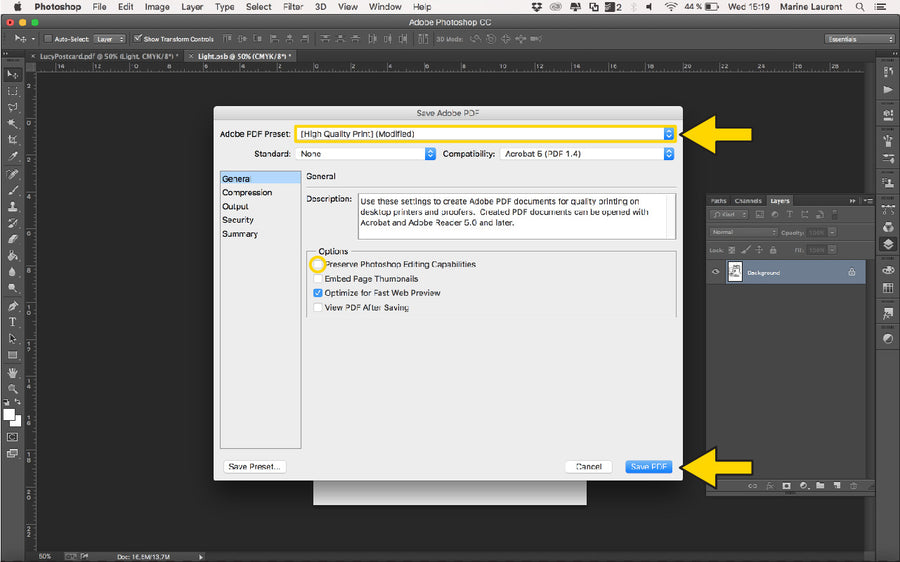Viewport: 900px width, 562px height.
Task: Select the Blur tool
Action: (12, 272)
